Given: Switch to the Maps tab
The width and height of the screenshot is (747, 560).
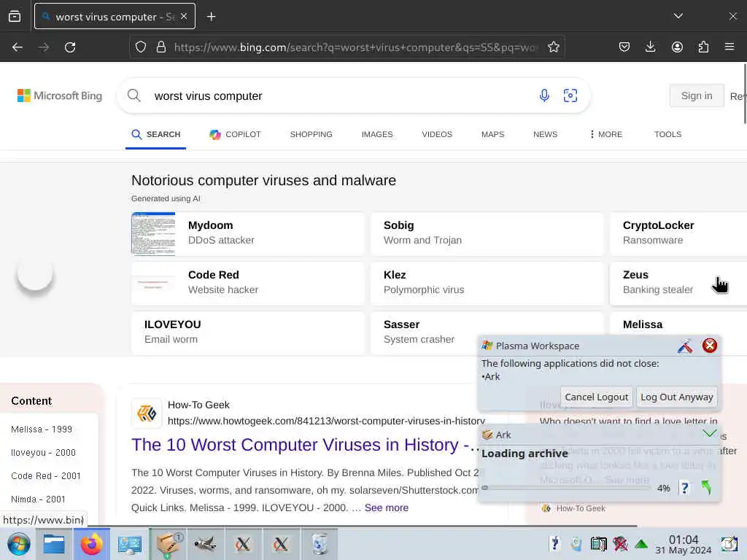Looking at the screenshot, I should coord(492,135).
